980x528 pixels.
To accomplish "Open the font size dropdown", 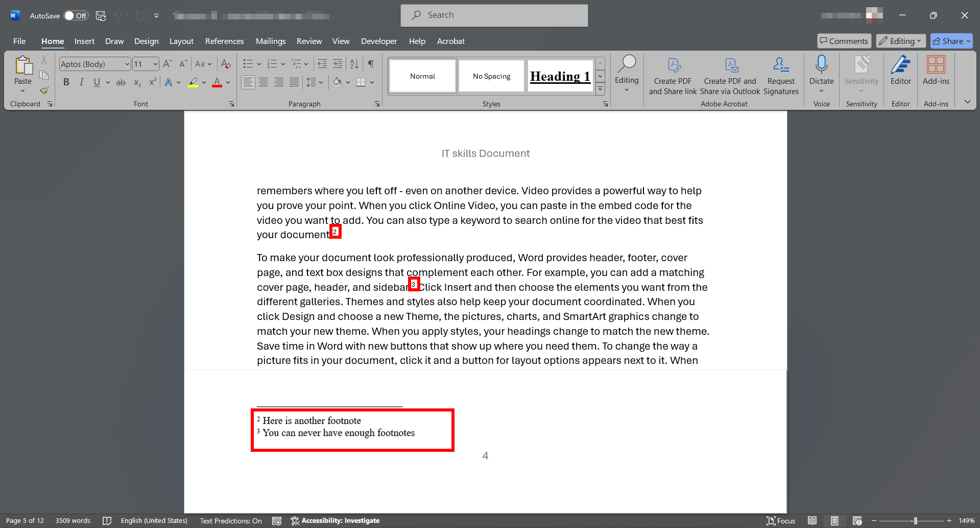I will [x=155, y=64].
